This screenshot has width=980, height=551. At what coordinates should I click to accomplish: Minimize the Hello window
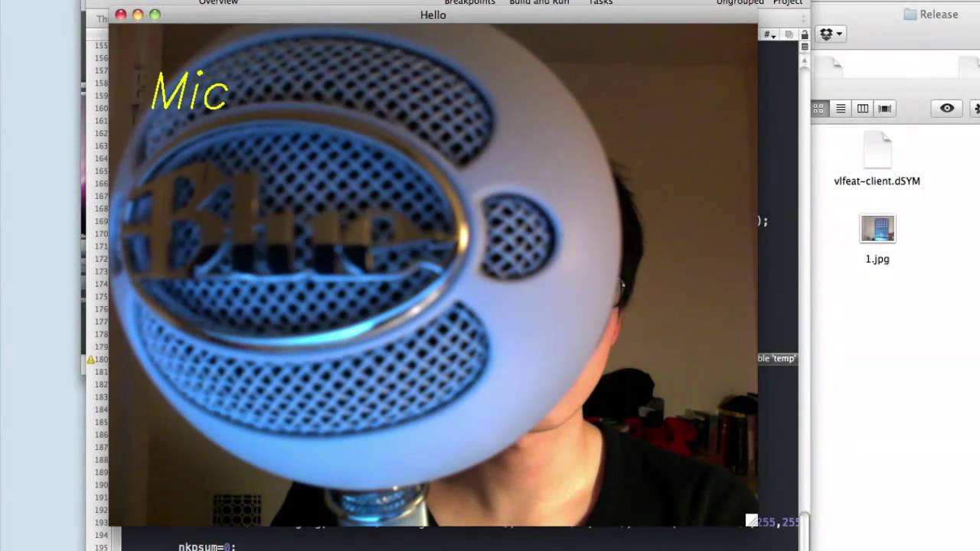(x=138, y=15)
